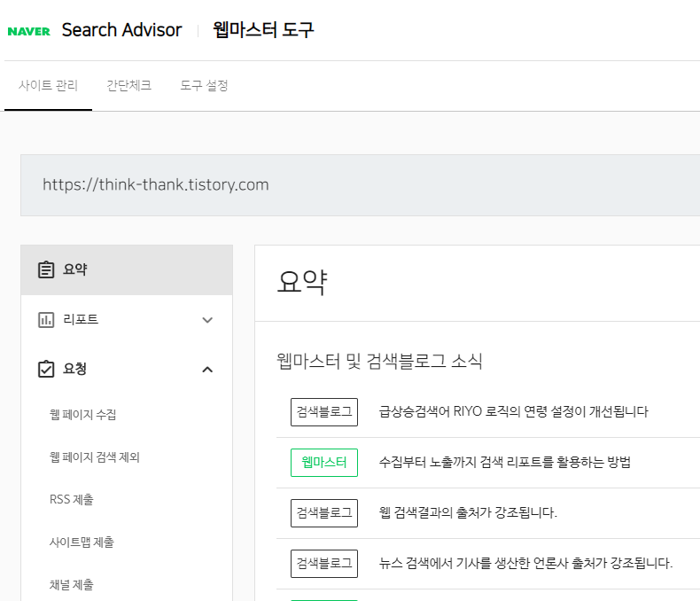Click the think-thank.tistory.com site URL bar
The image size is (700, 601).
[x=360, y=185]
